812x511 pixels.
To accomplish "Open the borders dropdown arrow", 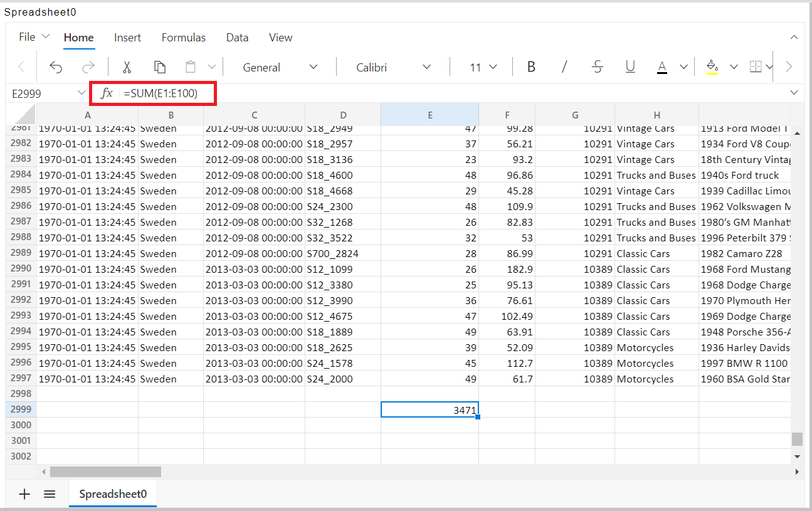I will (769, 67).
